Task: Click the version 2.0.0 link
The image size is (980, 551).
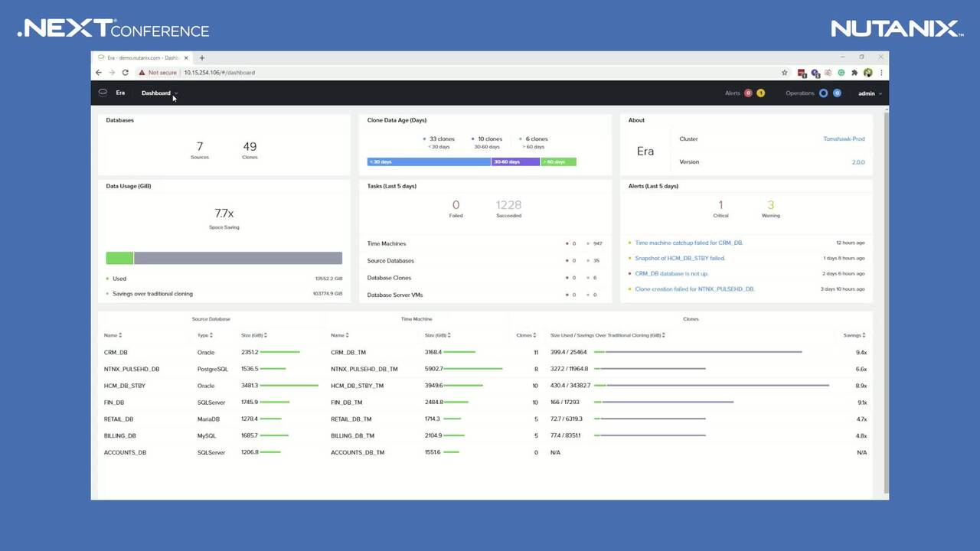Action: tap(858, 162)
